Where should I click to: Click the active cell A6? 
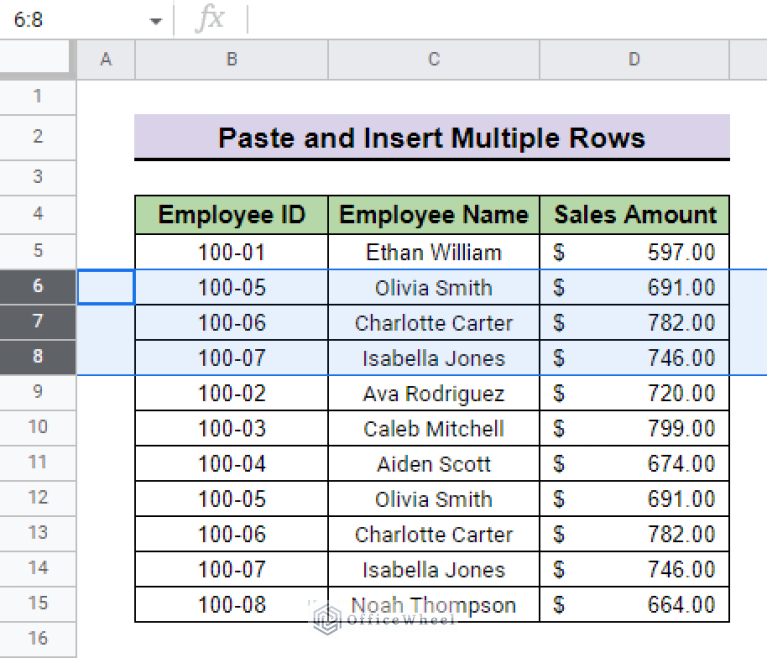tap(106, 287)
